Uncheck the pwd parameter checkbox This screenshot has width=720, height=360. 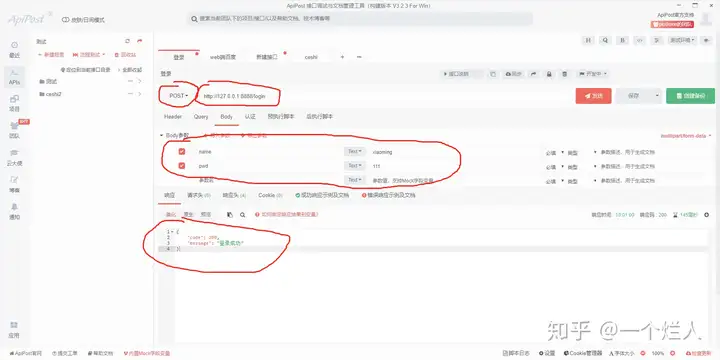coord(182,166)
